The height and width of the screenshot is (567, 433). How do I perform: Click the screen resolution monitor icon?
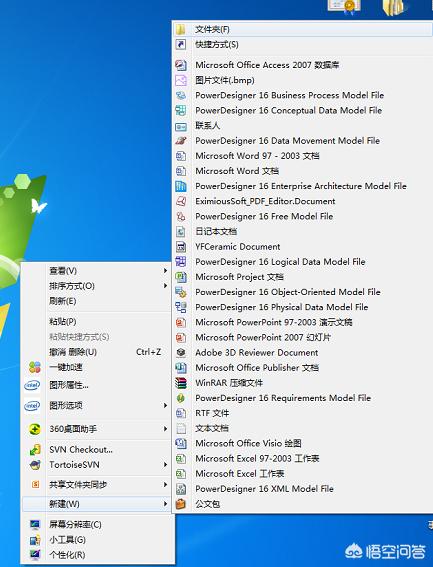pos(35,524)
